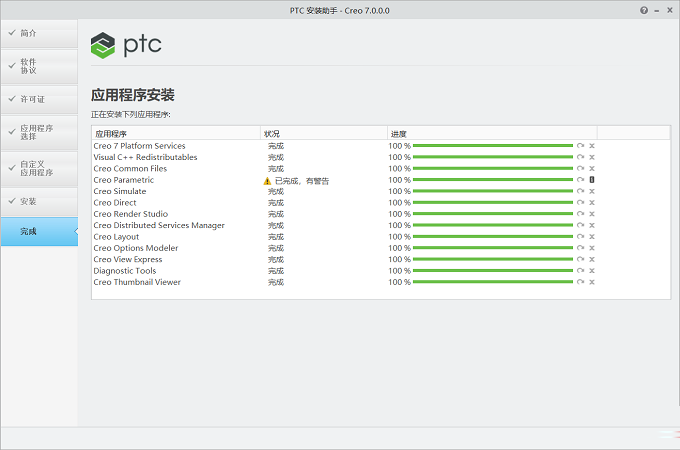
Task: Cancel icon for Creo Distributed Services Manager
Action: pyautogui.click(x=592, y=225)
